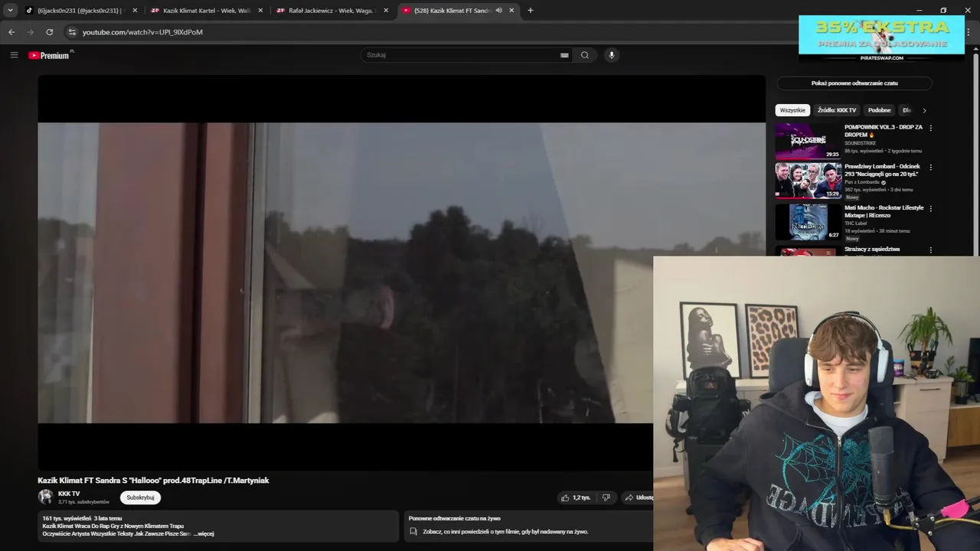Dislike the video with thumbs down
The image size is (980, 551).
tap(606, 497)
